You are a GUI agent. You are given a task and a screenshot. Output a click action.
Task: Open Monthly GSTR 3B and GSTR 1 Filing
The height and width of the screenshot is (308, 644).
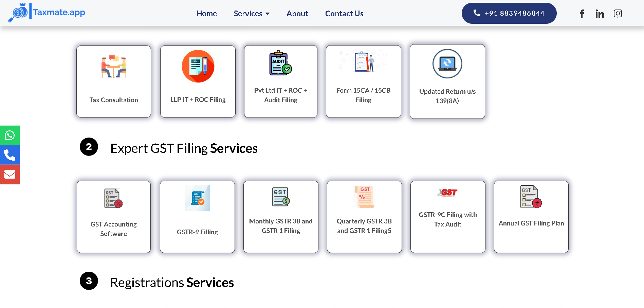[x=281, y=226]
